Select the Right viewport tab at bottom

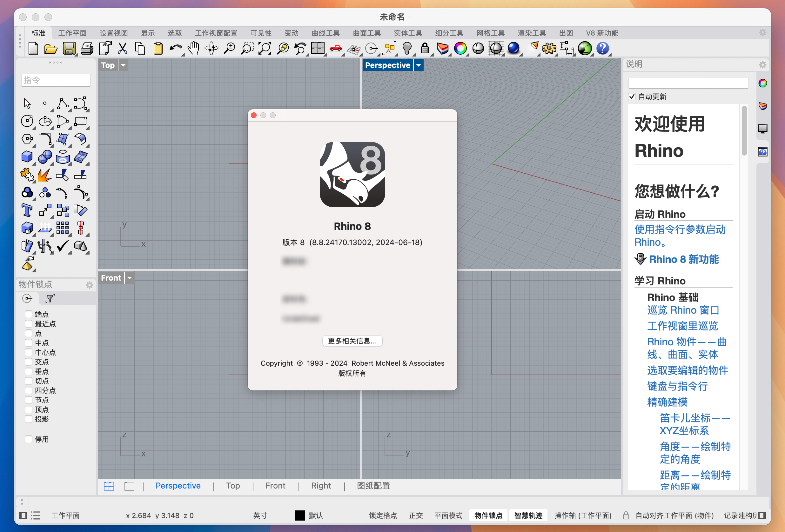[321, 486]
